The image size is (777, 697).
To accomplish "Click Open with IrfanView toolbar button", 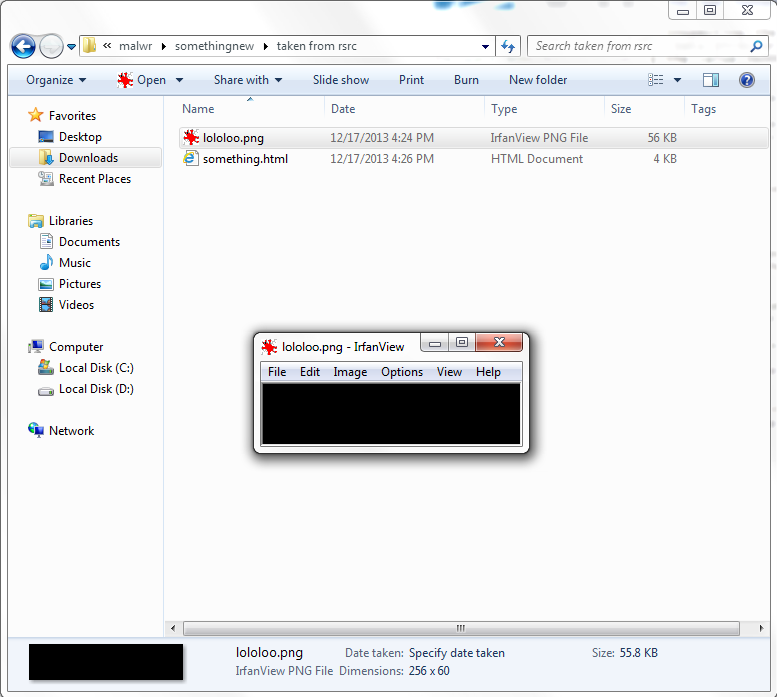I will [142, 80].
